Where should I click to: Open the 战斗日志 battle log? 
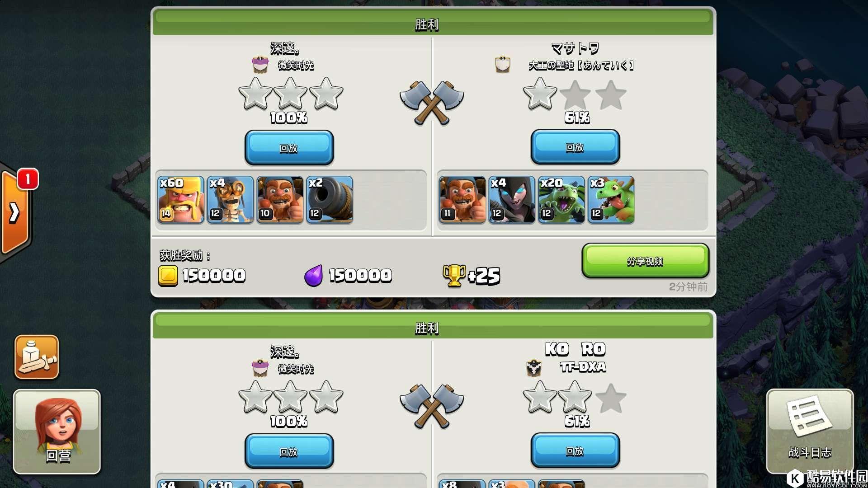(810, 432)
